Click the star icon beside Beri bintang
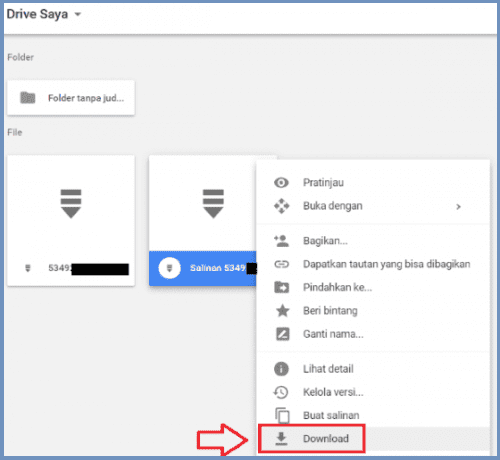500x460 pixels. click(283, 310)
